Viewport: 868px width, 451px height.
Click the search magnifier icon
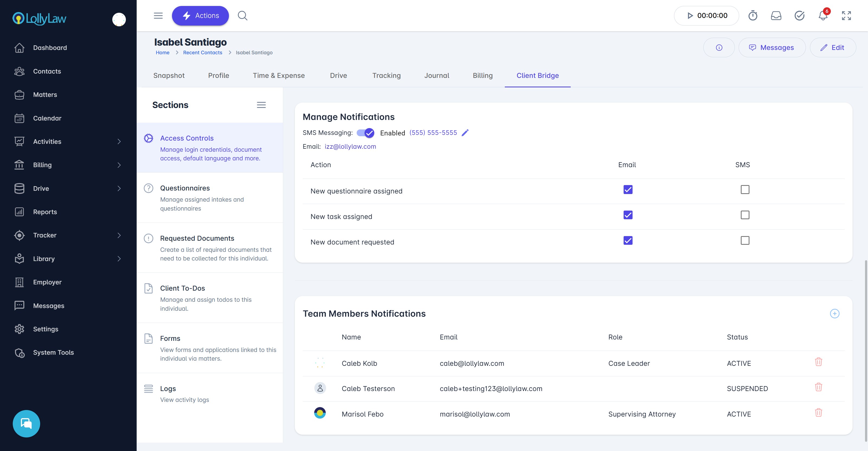[x=242, y=16]
